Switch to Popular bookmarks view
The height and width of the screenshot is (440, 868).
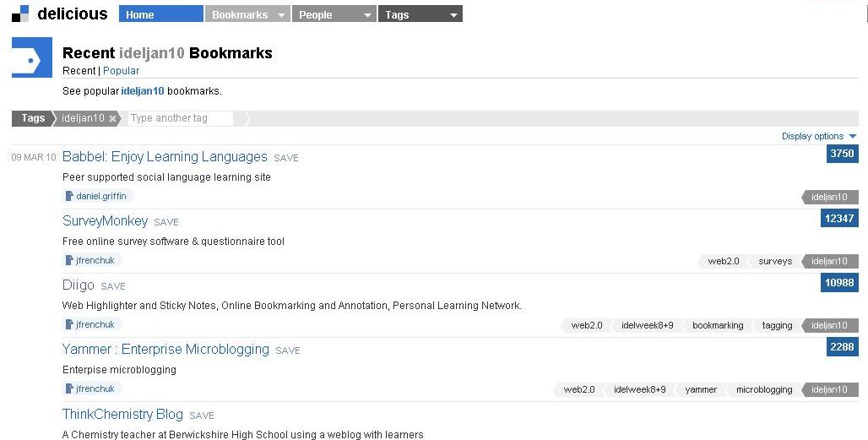click(x=121, y=71)
